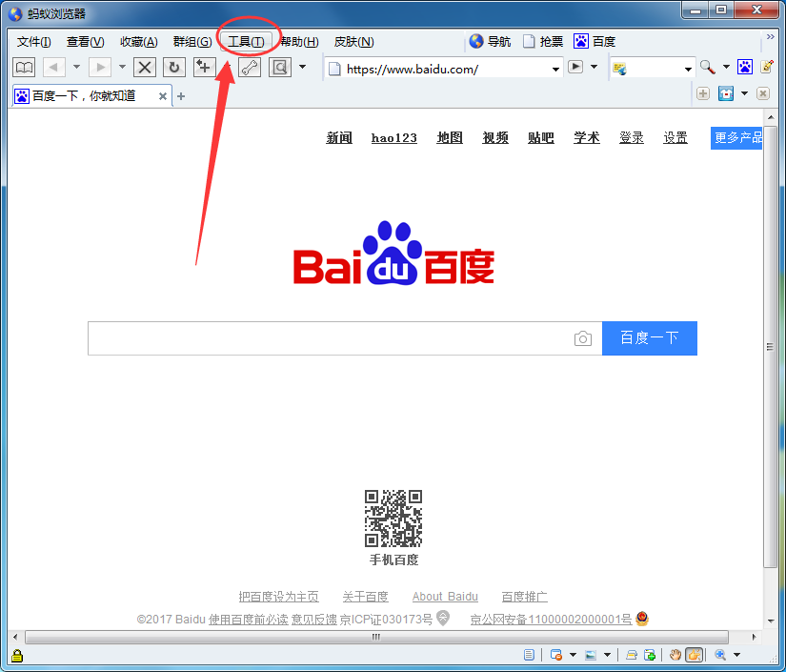Click inside the Baidu search box
Image resolution: width=786 pixels, height=672 pixels.
click(333, 338)
